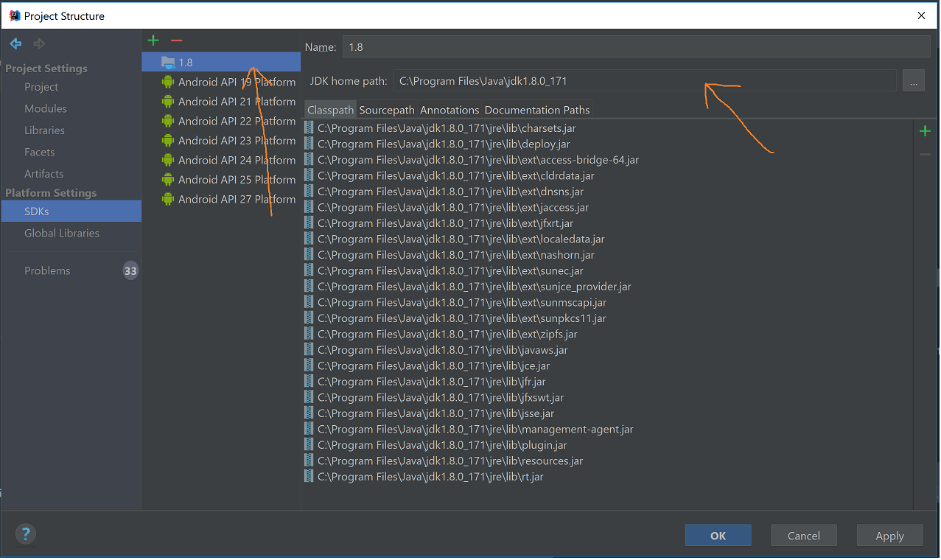
Task: Remove selected SDK with red minus
Action: point(176,41)
